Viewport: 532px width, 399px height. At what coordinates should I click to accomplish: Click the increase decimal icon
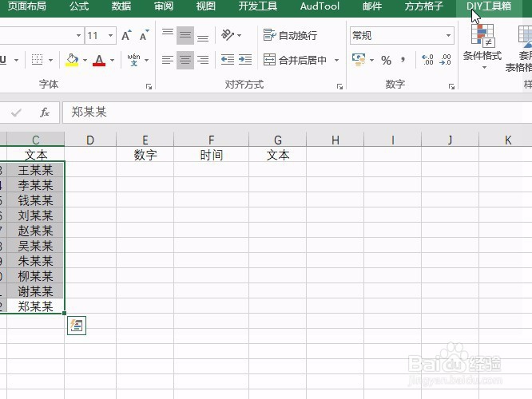(x=427, y=60)
